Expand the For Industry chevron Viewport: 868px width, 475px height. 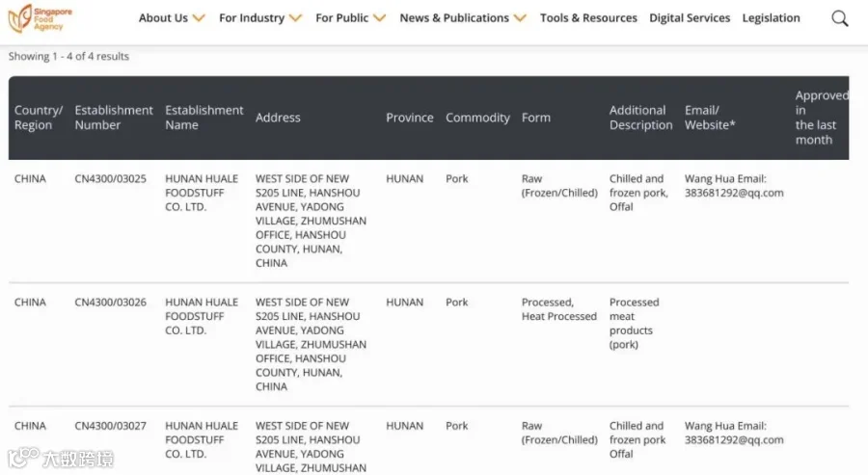click(296, 18)
